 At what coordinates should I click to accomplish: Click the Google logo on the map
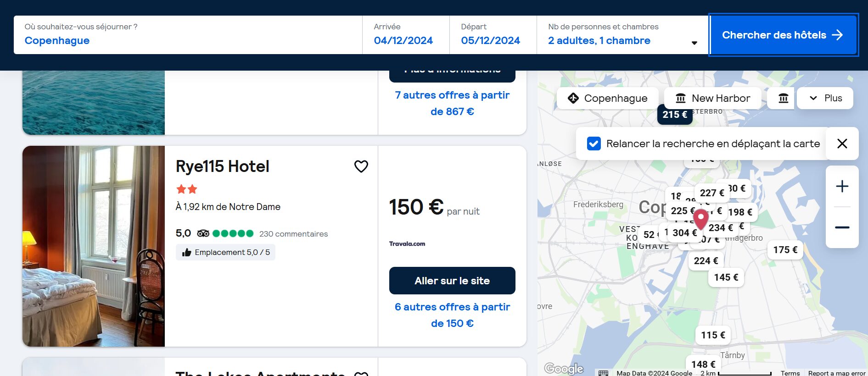tap(563, 368)
